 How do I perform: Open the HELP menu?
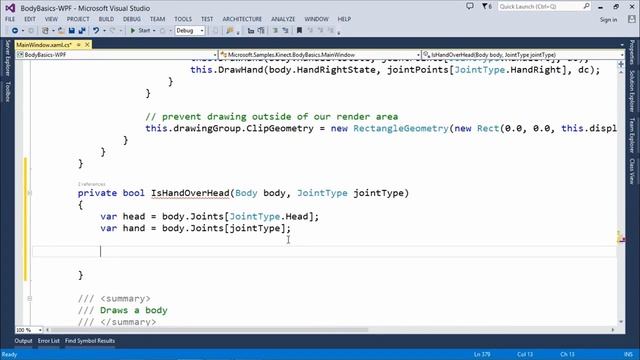click(x=344, y=19)
